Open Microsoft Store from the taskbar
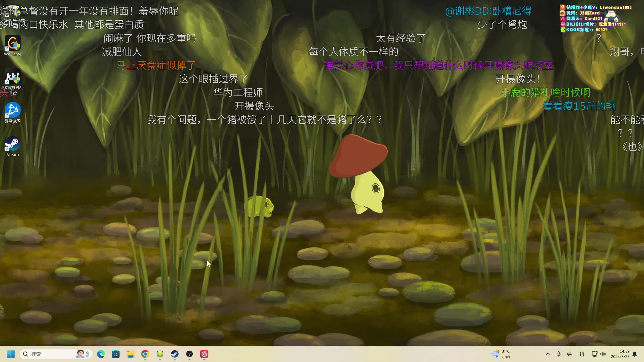This screenshot has height=362, width=644. [x=116, y=354]
